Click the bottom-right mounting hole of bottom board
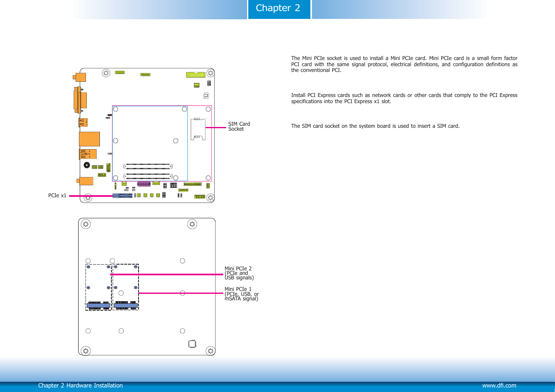Screen dimensions: 555x392 (210, 351)
